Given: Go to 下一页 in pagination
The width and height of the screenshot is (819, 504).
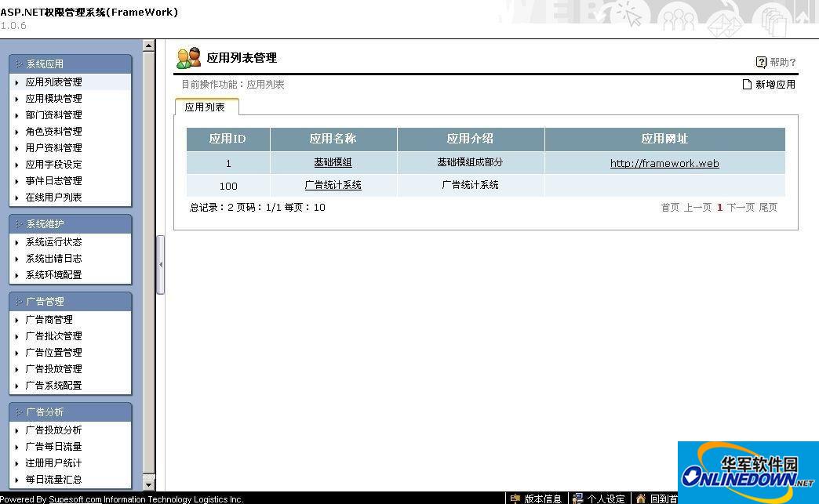Looking at the screenshot, I should (741, 208).
